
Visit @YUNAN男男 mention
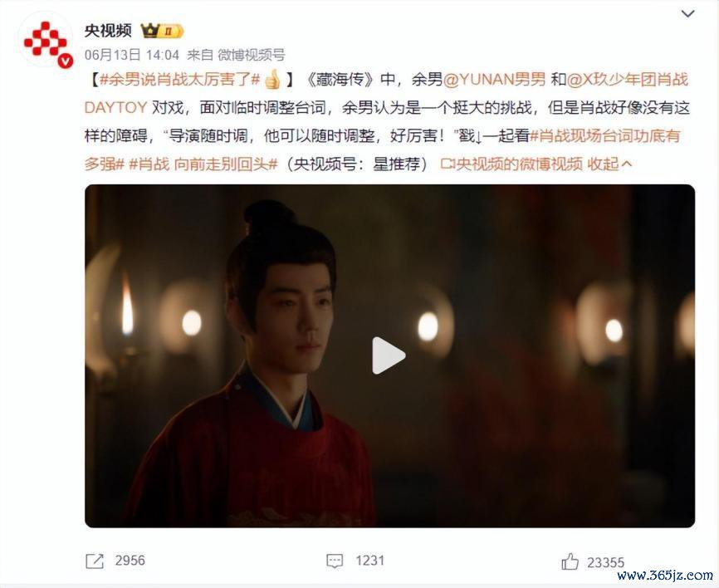click(494, 80)
